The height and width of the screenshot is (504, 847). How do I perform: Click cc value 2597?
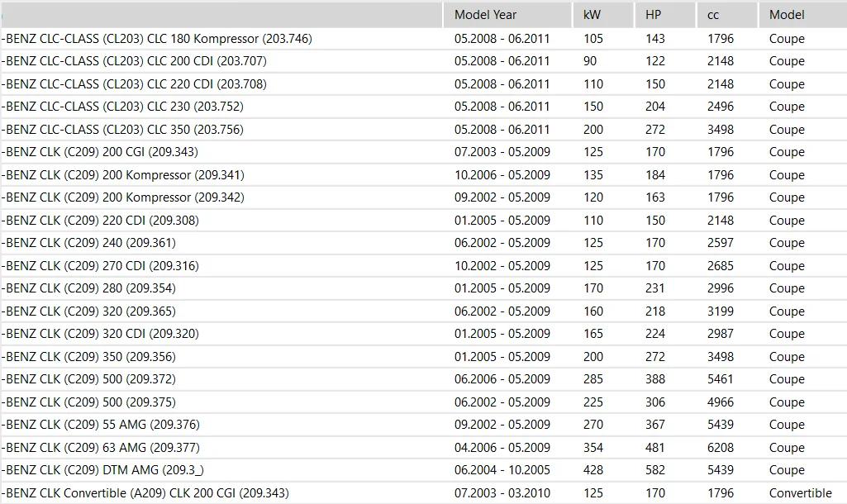point(721,243)
